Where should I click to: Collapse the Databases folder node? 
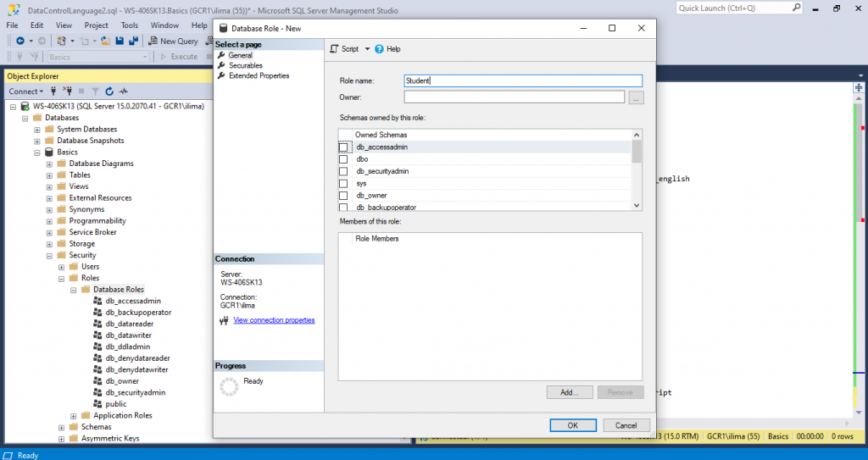point(25,118)
